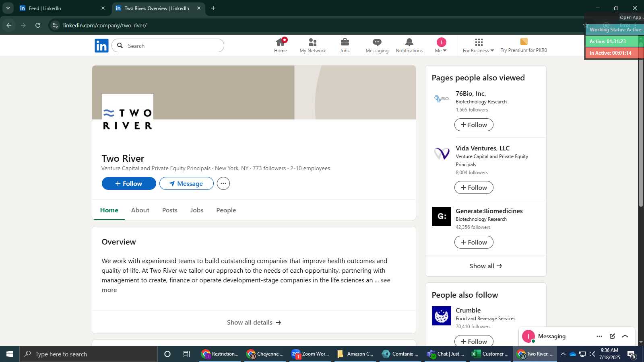Click Generate:Biomedicines logo thumbnail
644x362 pixels.
click(x=442, y=216)
